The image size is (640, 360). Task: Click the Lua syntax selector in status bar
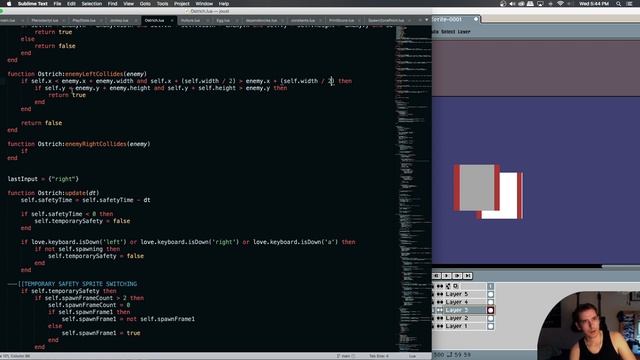point(412,356)
